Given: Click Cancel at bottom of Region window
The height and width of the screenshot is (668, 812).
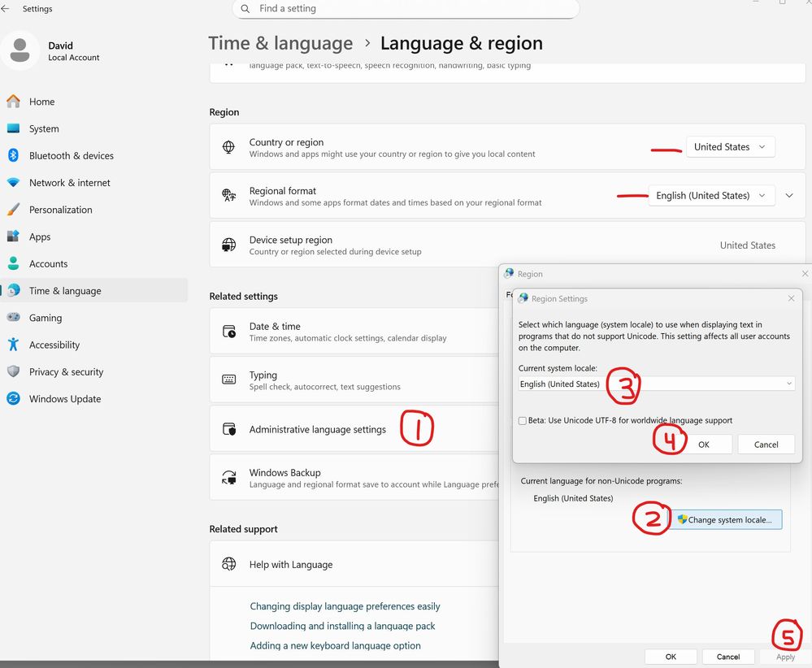Looking at the screenshot, I should 728,657.
